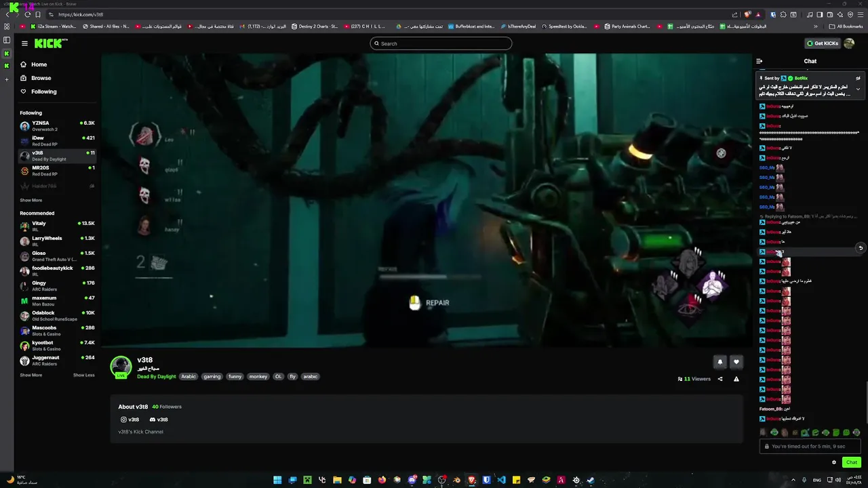868x488 pixels.
Task: Open foodiebeautykick recommended channel
Action: [58, 271]
